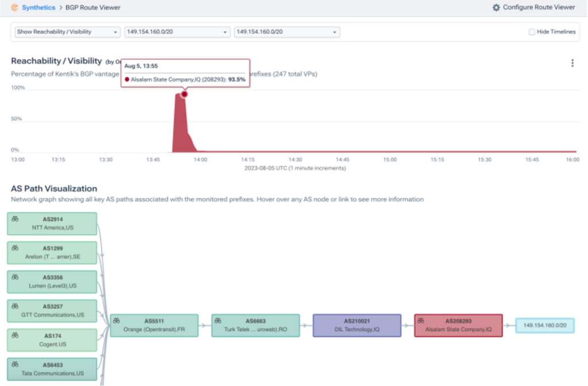Screen dimensions: 588x386
Task: Select the AS3257 GTT Communications node
Action: (x=52, y=311)
